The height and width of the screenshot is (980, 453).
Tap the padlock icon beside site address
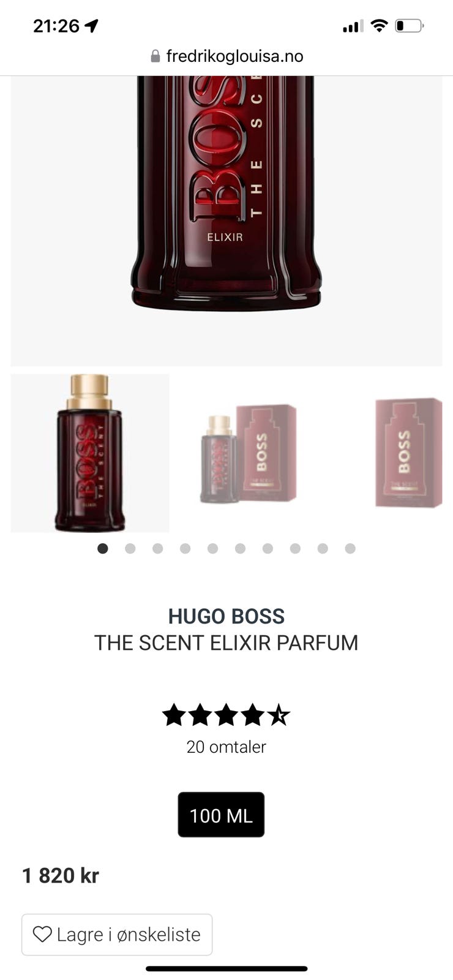[x=155, y=56]
